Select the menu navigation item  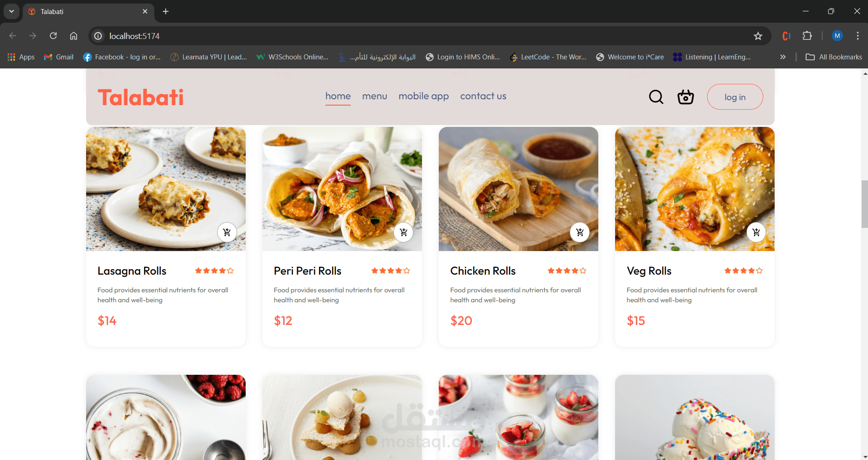(374, 96)
